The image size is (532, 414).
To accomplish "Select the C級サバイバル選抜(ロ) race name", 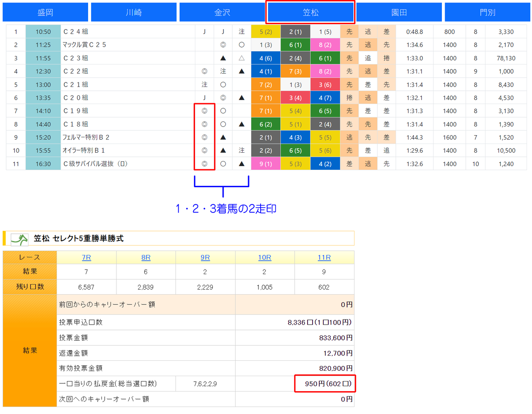I will (x=95, y=164).
